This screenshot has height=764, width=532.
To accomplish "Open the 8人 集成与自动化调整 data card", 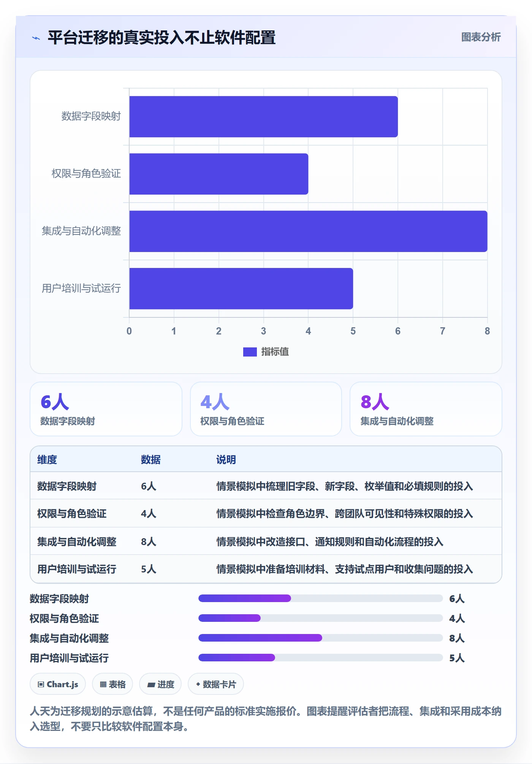I will (x=426, y=409).
